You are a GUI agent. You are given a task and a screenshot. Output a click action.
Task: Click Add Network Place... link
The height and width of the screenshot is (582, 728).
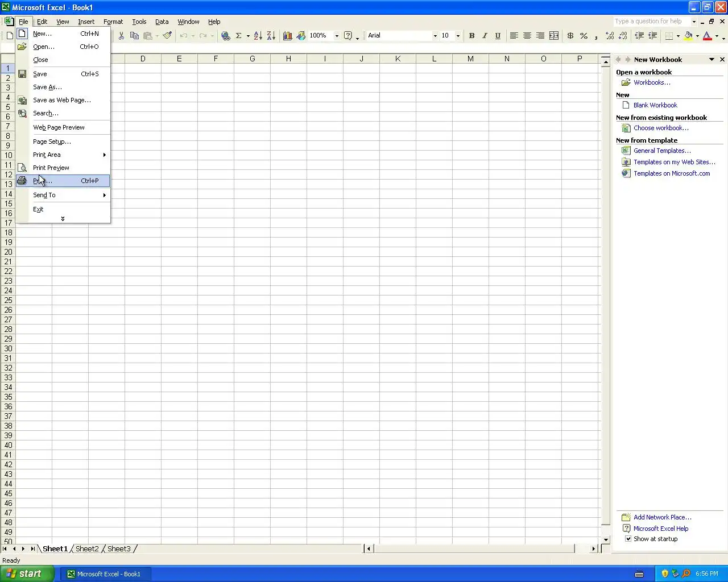pyautogui.click(x=663, y=517)
